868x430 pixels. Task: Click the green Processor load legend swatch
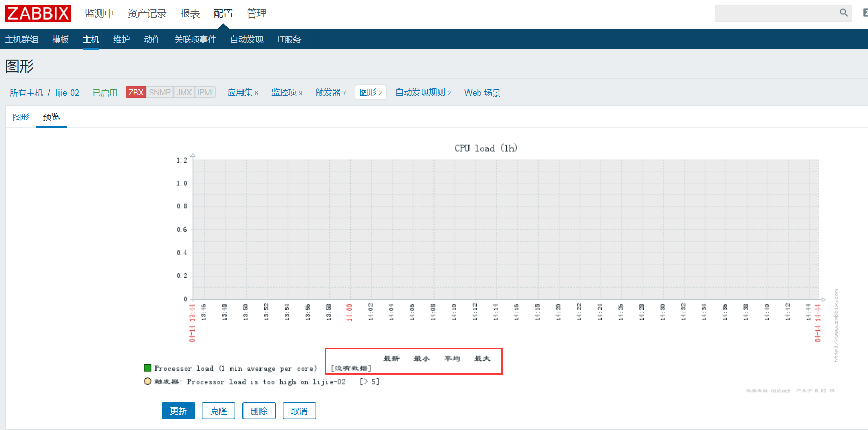click(x=148, y=368)
